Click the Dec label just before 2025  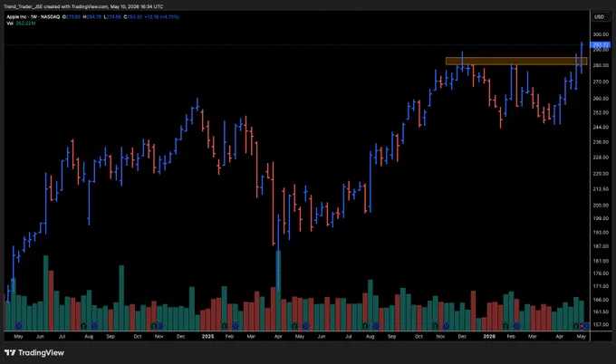180,337
